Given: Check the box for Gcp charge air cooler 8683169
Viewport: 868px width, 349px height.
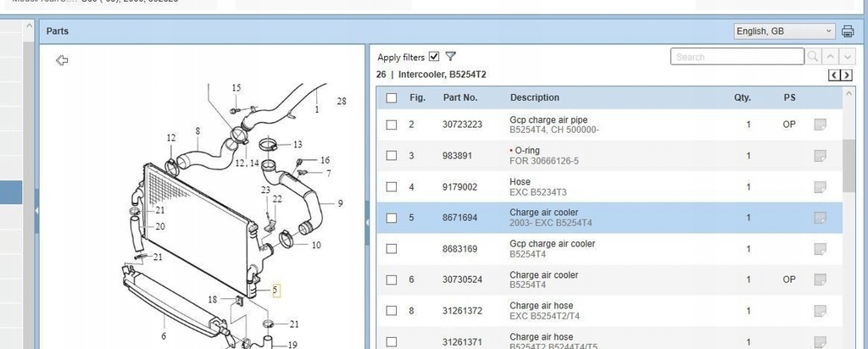Looking at the screenshot, I should (392, 249).
